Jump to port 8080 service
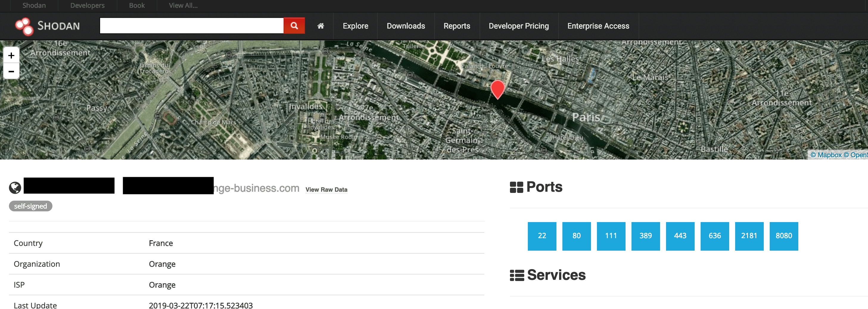The width and height of the screenshot is (868, 309). [783, 236]
